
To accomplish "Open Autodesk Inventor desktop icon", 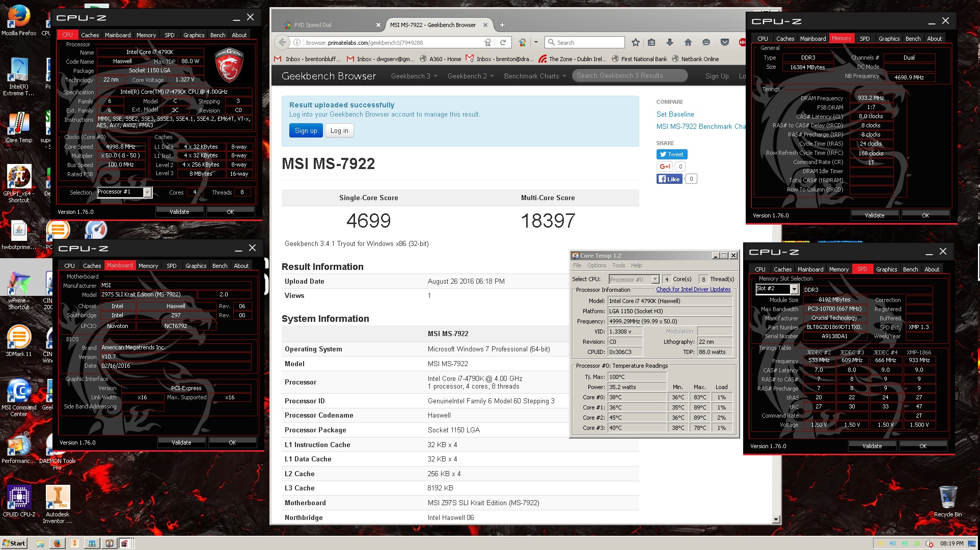I will click(57, 504).
